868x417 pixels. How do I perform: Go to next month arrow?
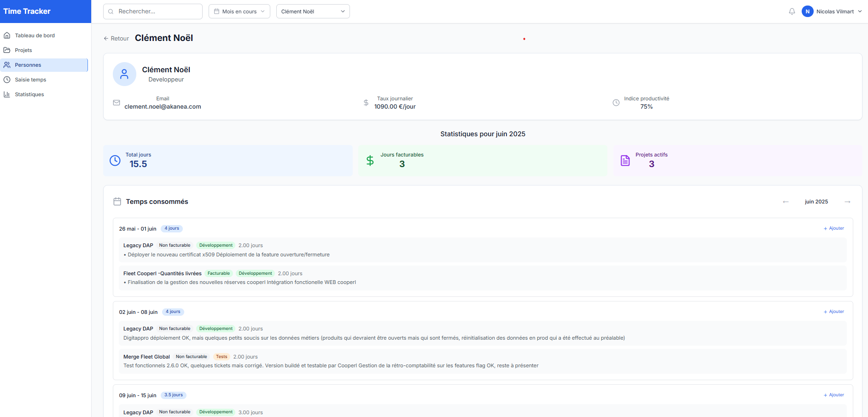tap(847, 202)
